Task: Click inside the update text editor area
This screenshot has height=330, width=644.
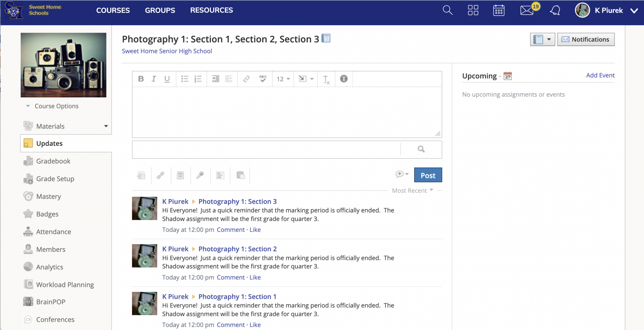Action: point(287,112)
